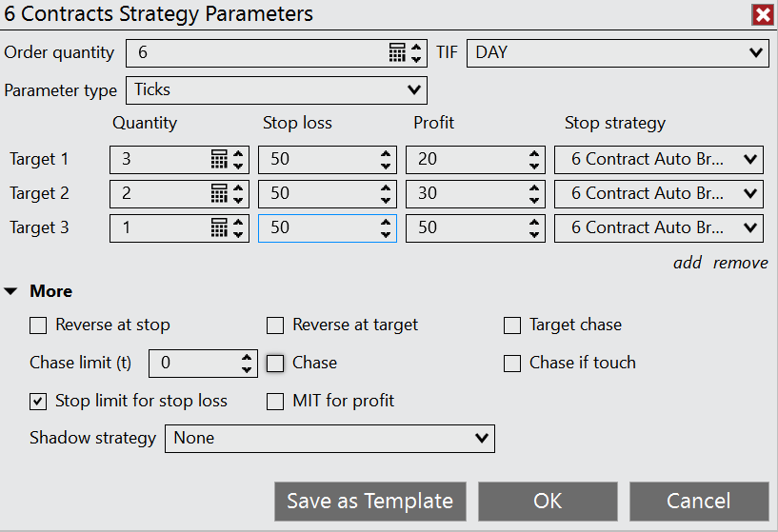Toggle Stop limit for stop loss

[38, 402]
